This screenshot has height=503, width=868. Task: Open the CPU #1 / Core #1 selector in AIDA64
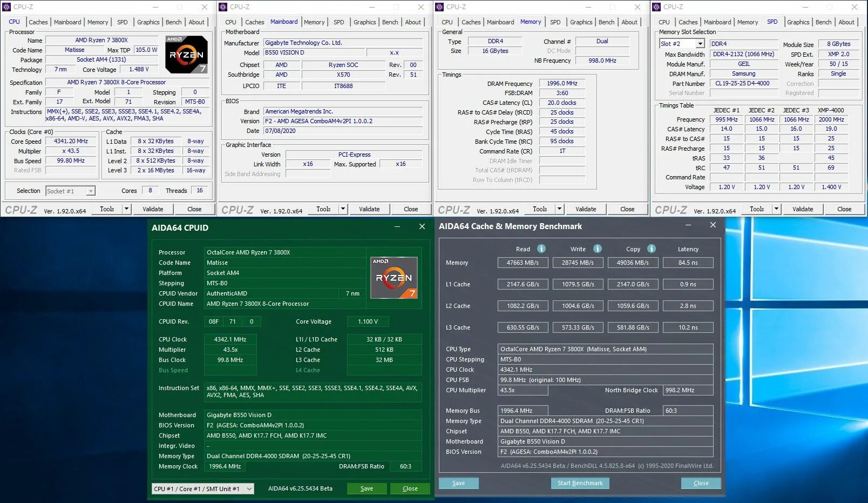(202, 488)
